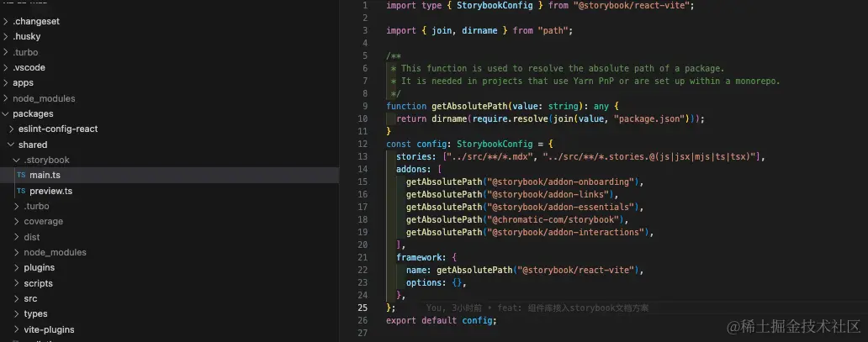The height and width of the screenshot is (342, 868).
Task: Click "@chromatic-com/storybook" on line 18
Action: [553, 219]
